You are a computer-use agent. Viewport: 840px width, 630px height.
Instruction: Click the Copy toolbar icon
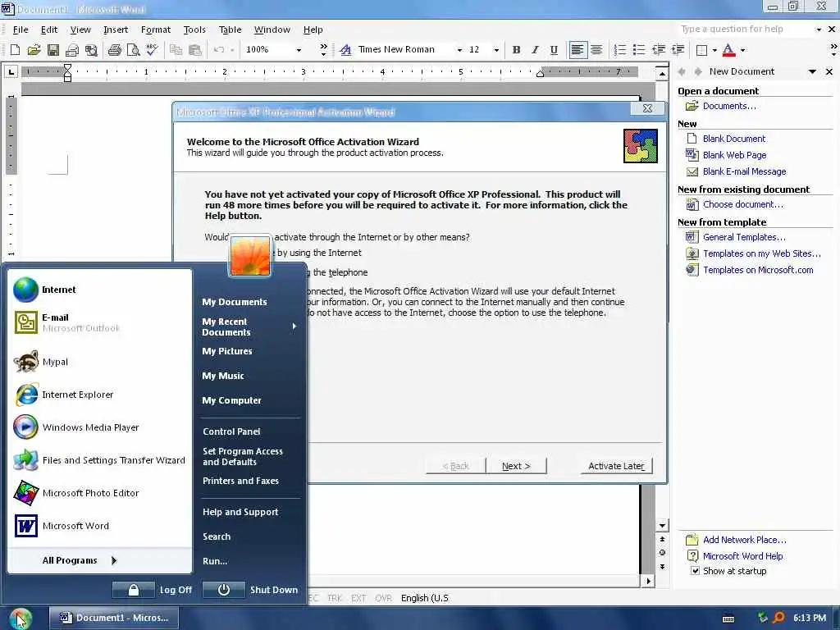click(x=176, y=50)
